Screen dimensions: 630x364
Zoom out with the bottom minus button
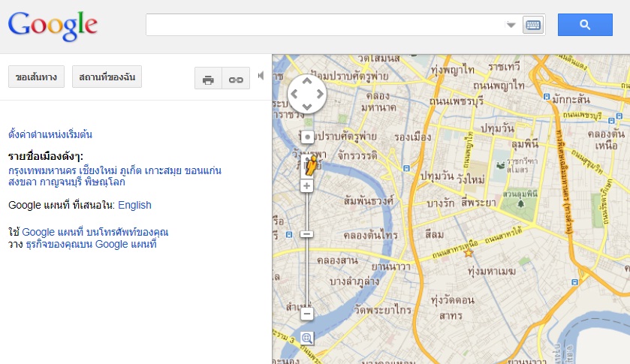click(307, 314)
